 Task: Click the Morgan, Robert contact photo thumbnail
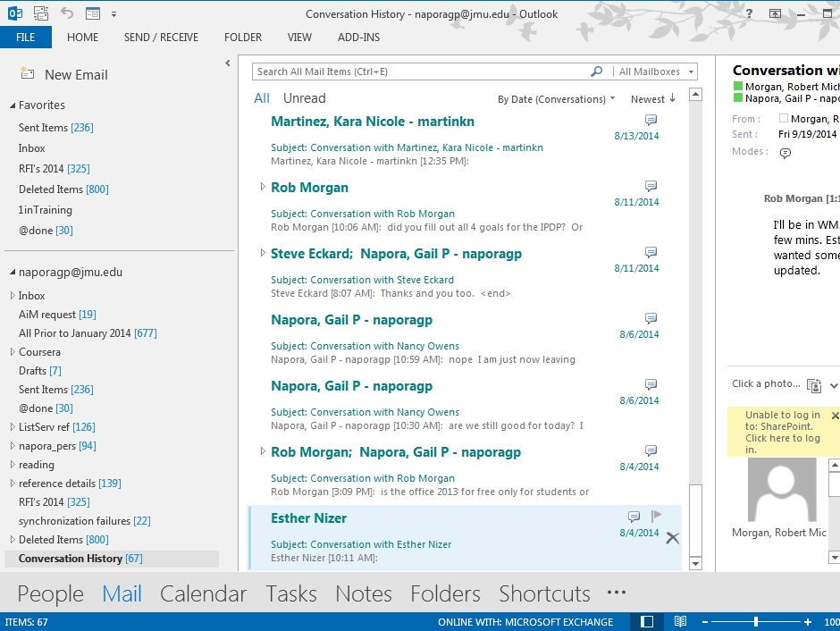782,490
